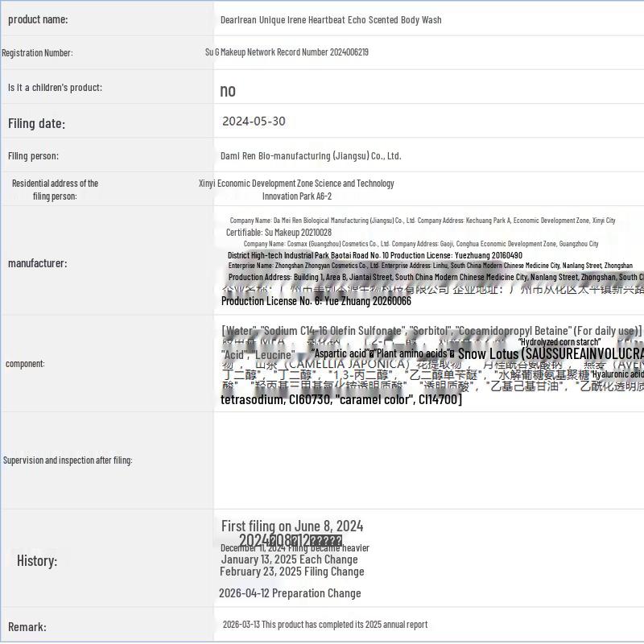Select 'Dami Ren Bio-manufacturing (Jiangsu) Co., Ltd.'
The image size is (644, 644).
pyautogui.click(x=311, y=156)
